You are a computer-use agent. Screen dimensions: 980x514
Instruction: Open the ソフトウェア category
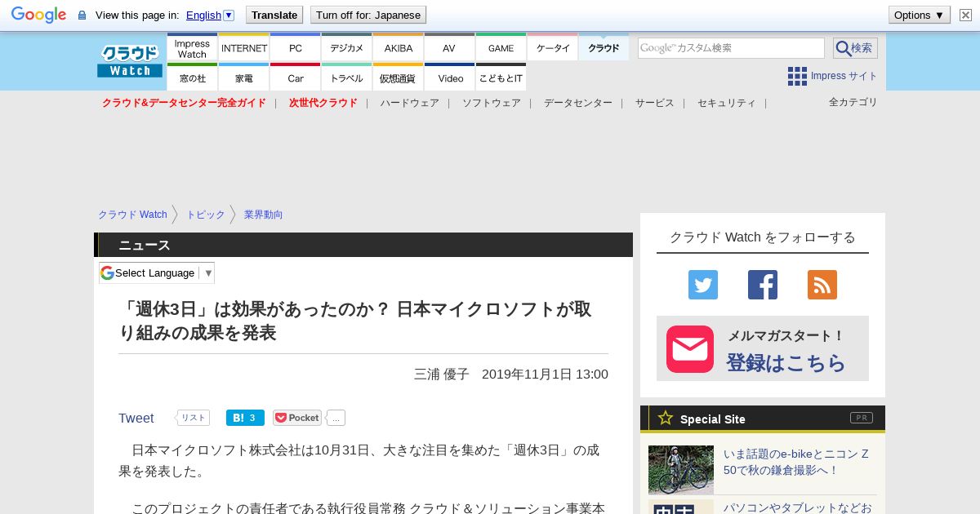(x=492, y=103)
